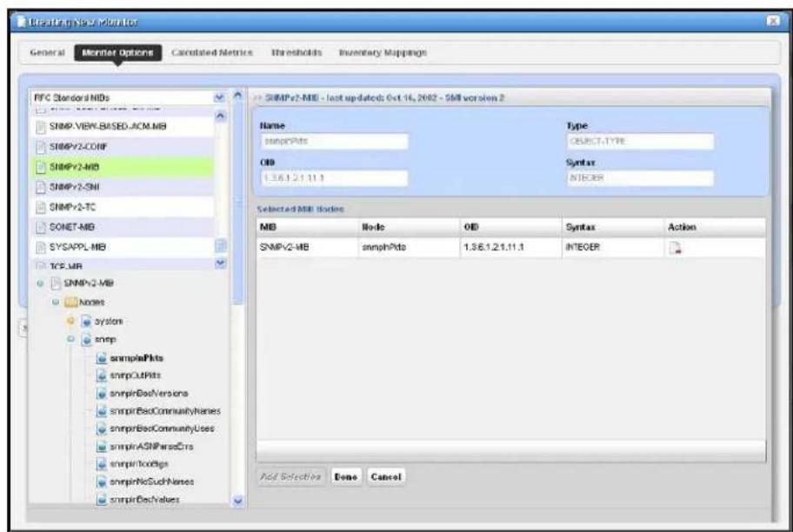
Task: Click the snmpOutPkts node icon
Action: (x=102, y=376)
